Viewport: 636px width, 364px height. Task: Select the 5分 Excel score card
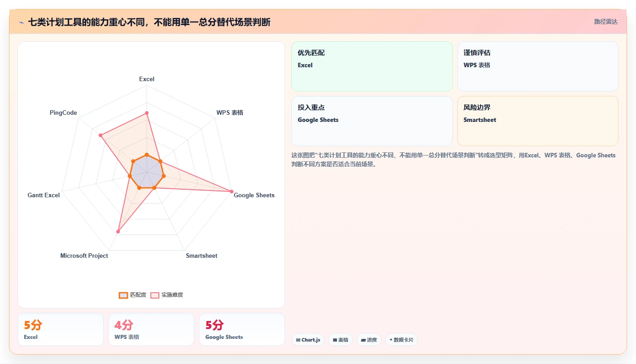pyautogui.click(x=61, y=329)
